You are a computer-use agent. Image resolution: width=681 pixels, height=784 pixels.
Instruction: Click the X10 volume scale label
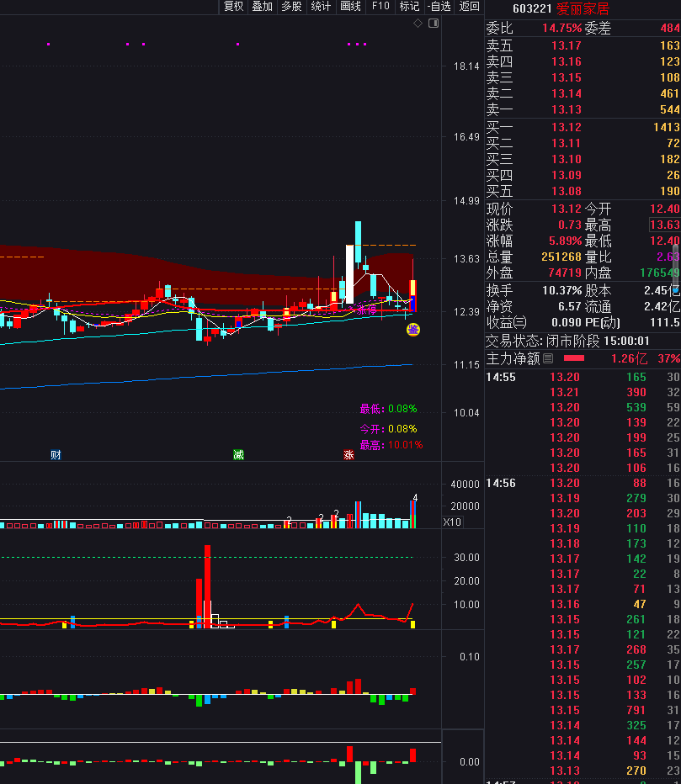tap(452, 522)
